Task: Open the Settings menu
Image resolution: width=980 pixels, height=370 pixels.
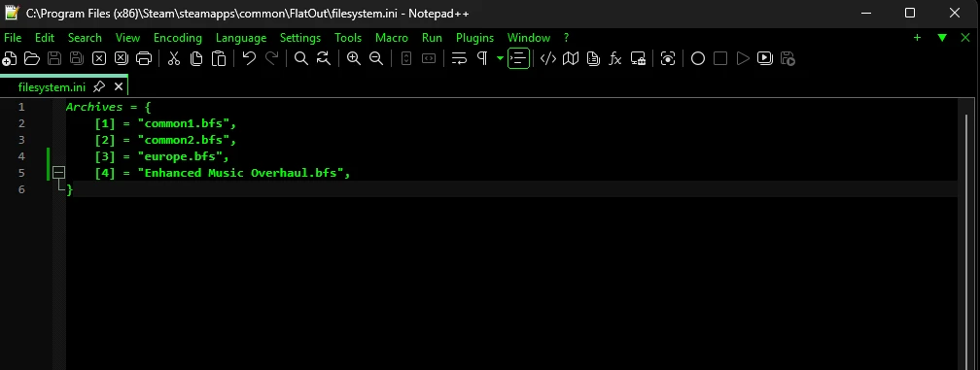Action: (300, 38)
